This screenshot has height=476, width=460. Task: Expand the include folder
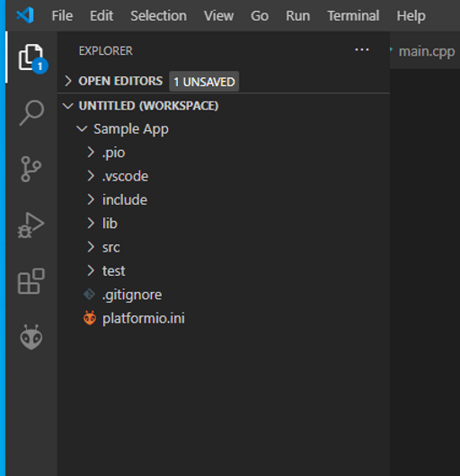[125, 199]
